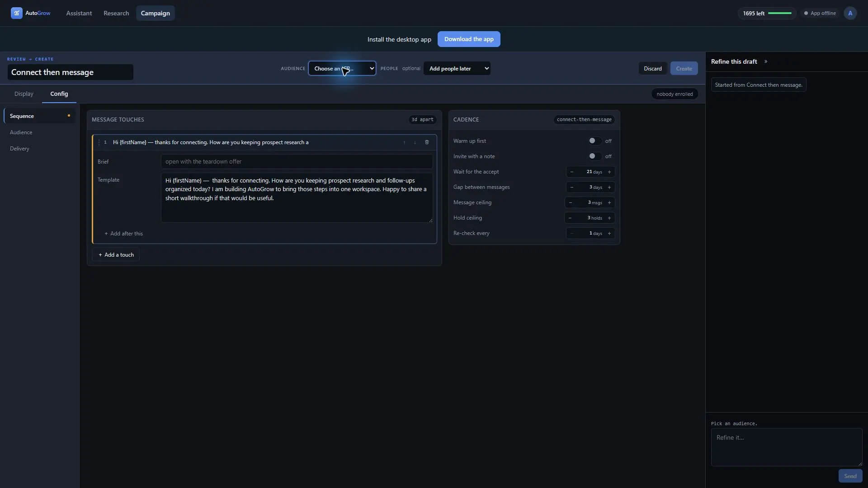Select Audience in the sidebar

[x=40, y=132]
